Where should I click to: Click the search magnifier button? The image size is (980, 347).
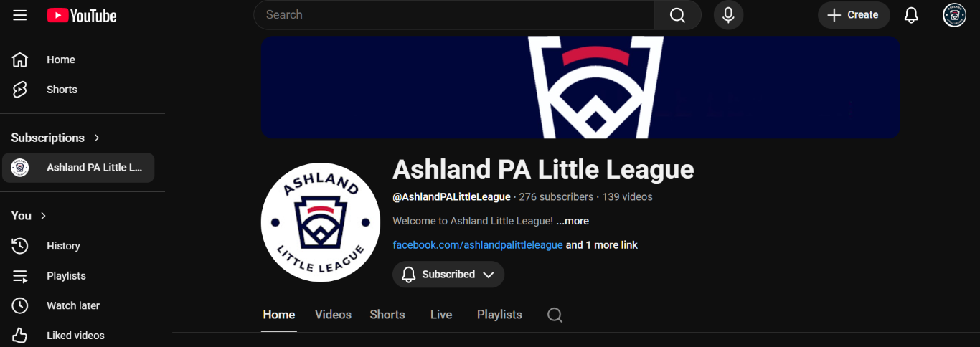tap(677, 15)
